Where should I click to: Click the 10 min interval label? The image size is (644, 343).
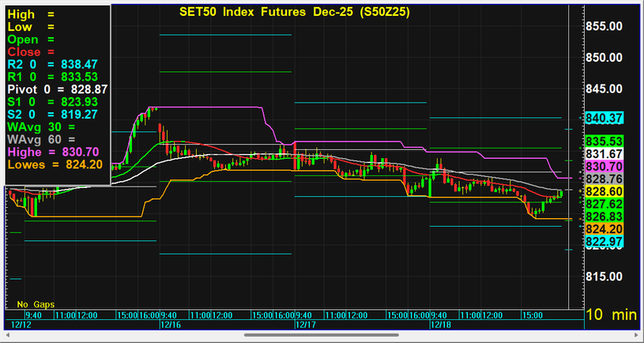pyautogui.click(x=611, y=315)
